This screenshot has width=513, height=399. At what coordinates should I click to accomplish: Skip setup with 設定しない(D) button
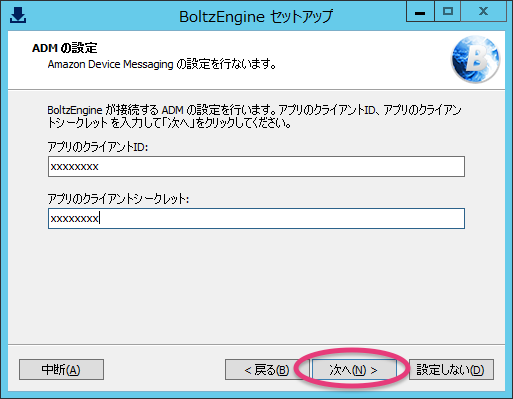pos(451,369)
